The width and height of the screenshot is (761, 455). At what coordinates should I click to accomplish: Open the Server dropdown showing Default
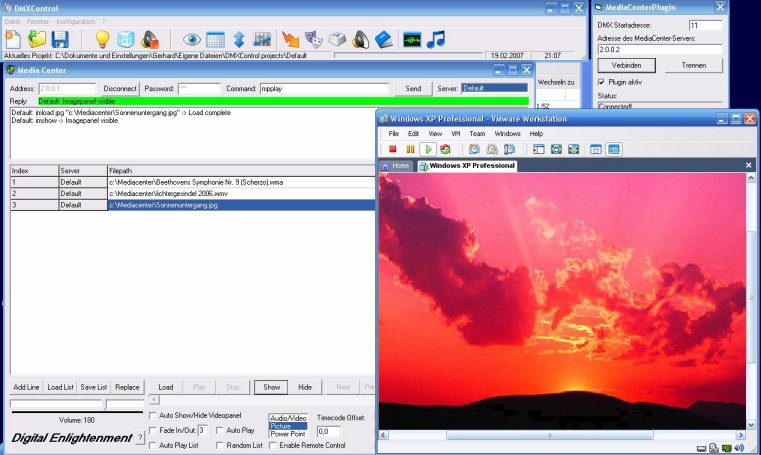click(494, 89)
